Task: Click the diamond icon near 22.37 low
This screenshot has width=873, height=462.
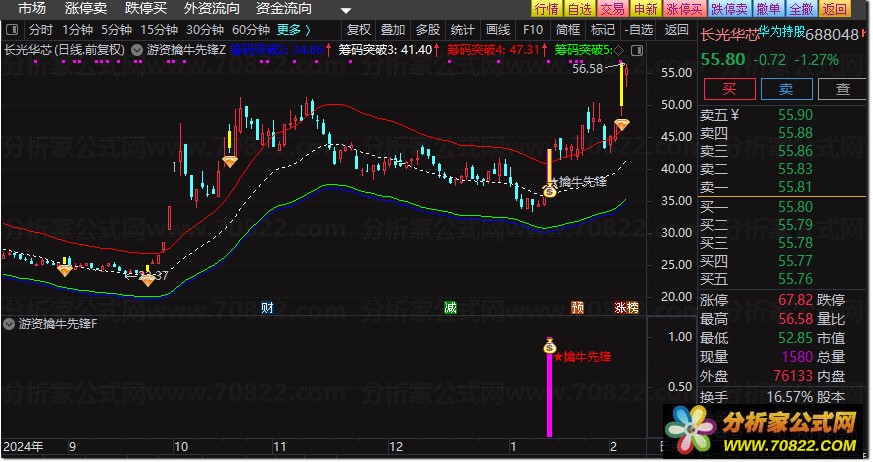Action: (147, 282)
